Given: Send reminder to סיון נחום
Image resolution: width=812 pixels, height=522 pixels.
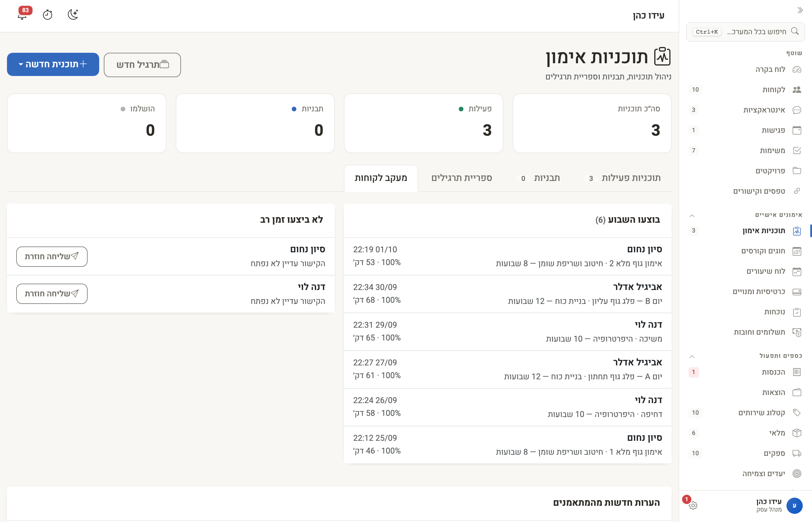Looking at the screenshot, I should coord(52,257).
